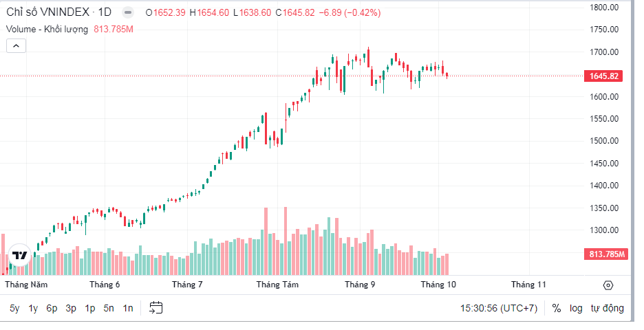
Task: Click the Volume - Khối lượng legend
Action: (x=47, y=29)
